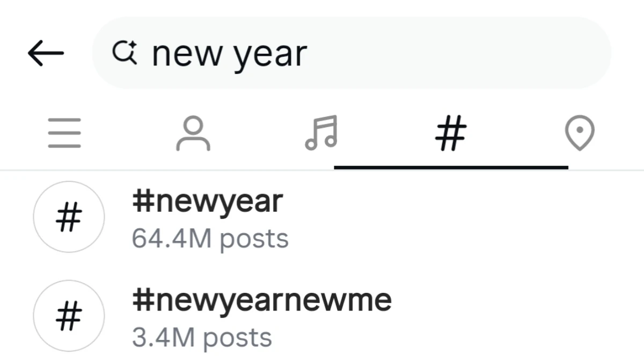Click the underline indicator below the Tags tab
644x362 pixels.
point(451,167)
